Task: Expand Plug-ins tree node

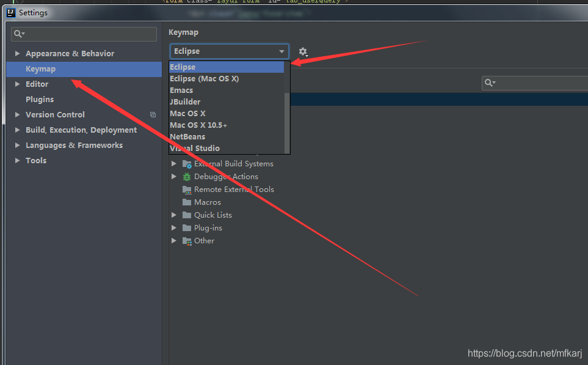Action: click(x=173, y=228)
